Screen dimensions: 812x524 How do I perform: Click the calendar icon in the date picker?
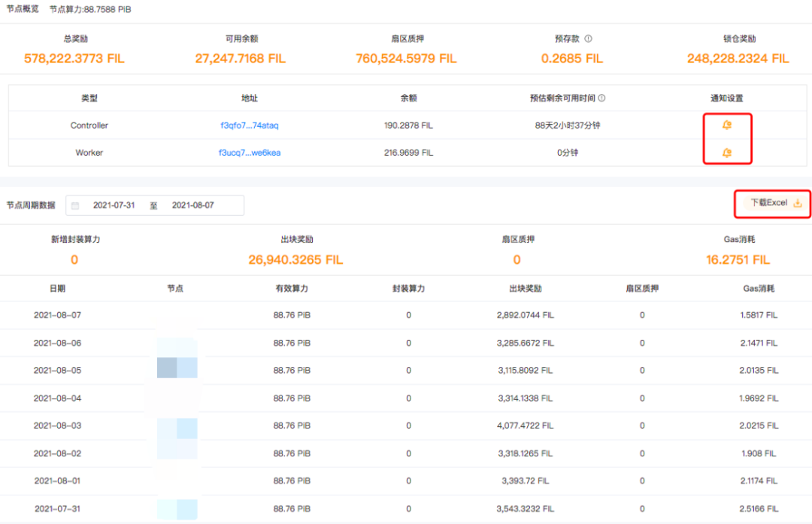click(x=75, y=205)
